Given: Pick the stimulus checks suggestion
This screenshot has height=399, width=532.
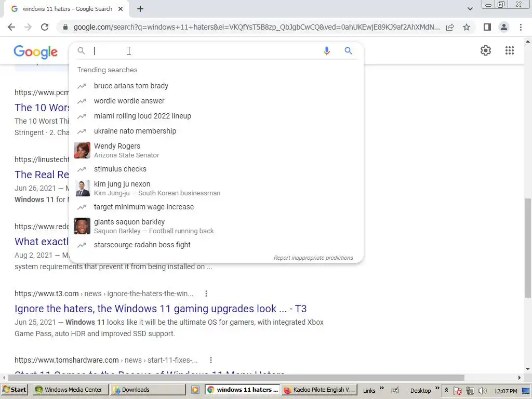Looking at the screenshot, I should (x=216, y=169).
